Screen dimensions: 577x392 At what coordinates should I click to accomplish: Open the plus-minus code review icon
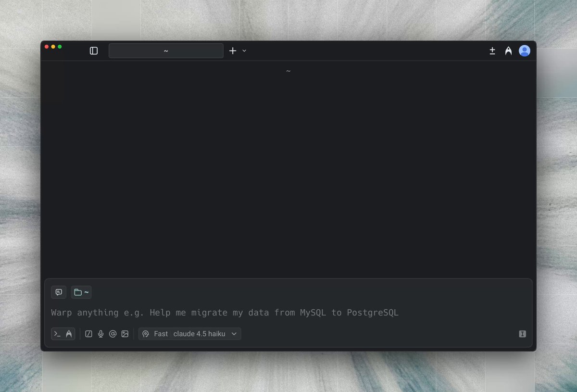tap(492, 51)
